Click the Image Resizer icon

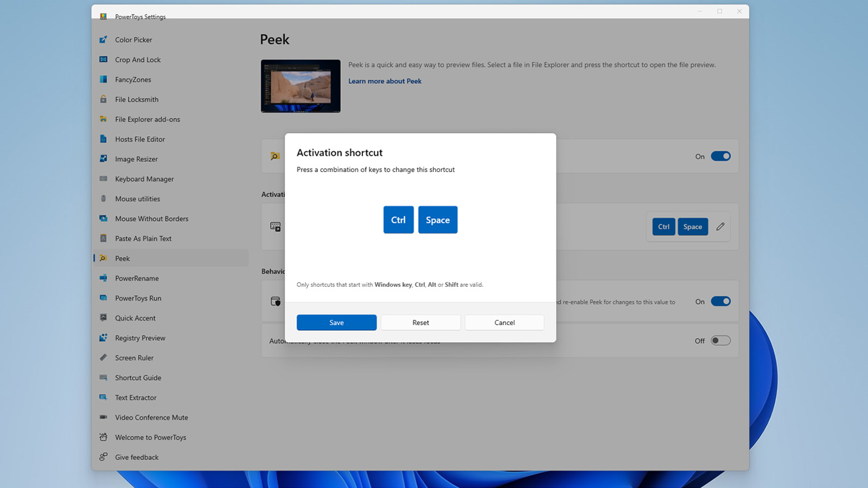tap(103, 159)
